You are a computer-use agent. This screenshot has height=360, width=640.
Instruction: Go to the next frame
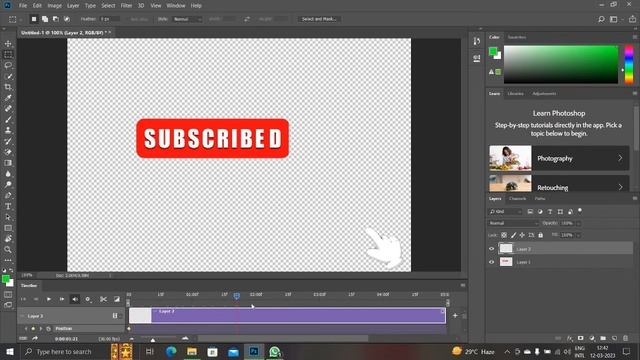tap(62, 299)
